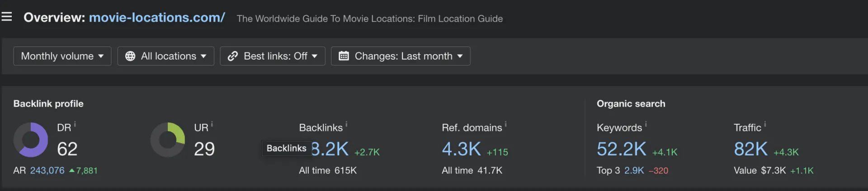Open the Traffic value 82K
Image resolution: width=868 pixels, height=191 pixels.
click(751, 149)
